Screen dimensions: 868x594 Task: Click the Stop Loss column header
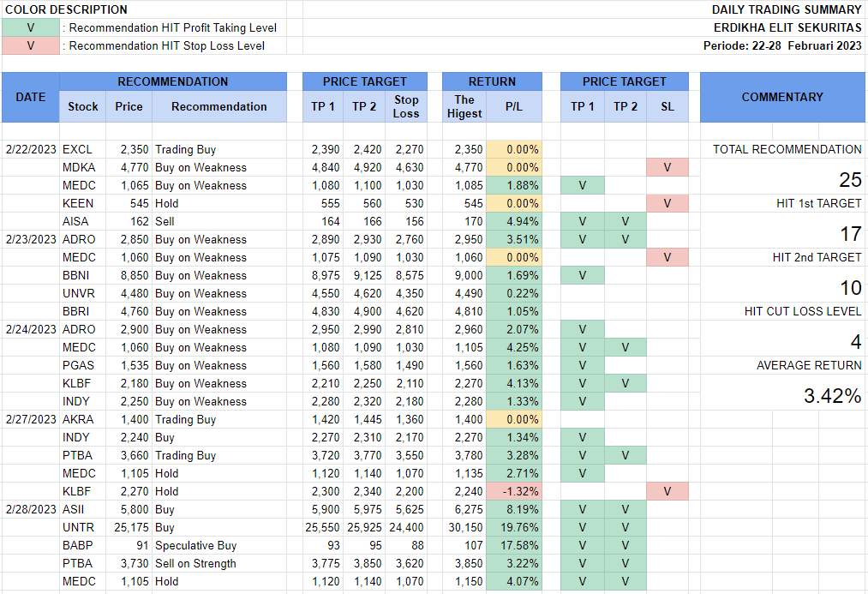tap(406, 106)
